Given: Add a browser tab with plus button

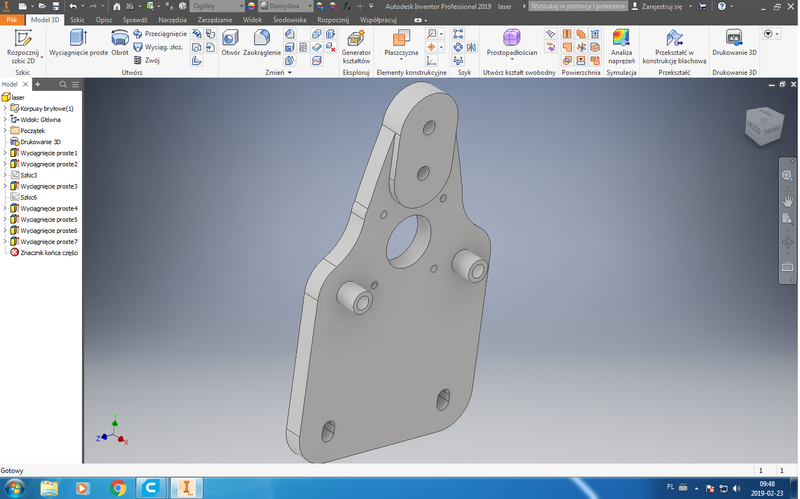Looking at the screenshot, I should point(37,84).
